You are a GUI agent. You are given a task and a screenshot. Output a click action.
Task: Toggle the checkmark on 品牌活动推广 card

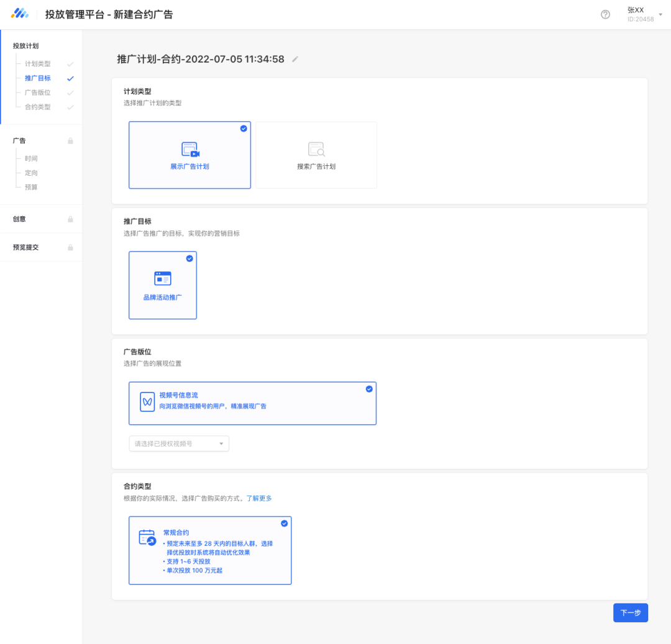click(189, 258)
